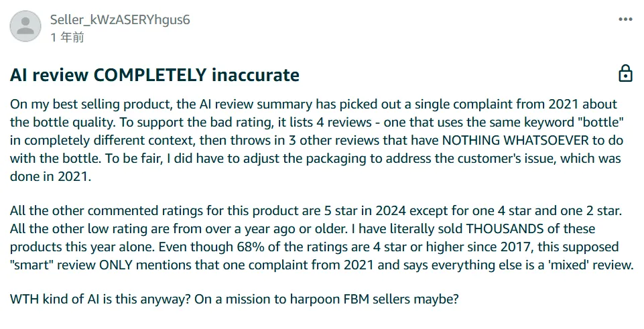Click the "1 年前" post timestamp
The height and width of the screenshot is (329, 644).
pyautogui.click(x=67, y=38)
